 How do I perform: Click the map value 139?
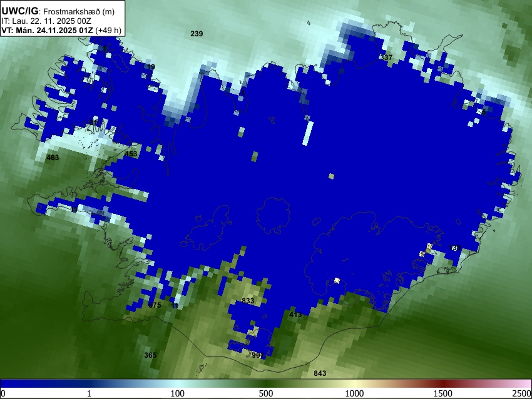(454, 248)
